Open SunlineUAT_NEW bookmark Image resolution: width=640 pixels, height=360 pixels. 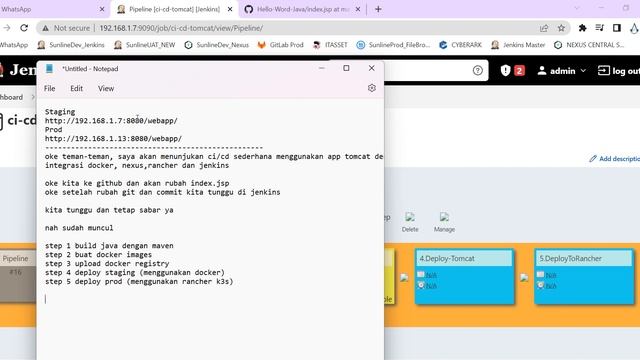coord(145,45)
